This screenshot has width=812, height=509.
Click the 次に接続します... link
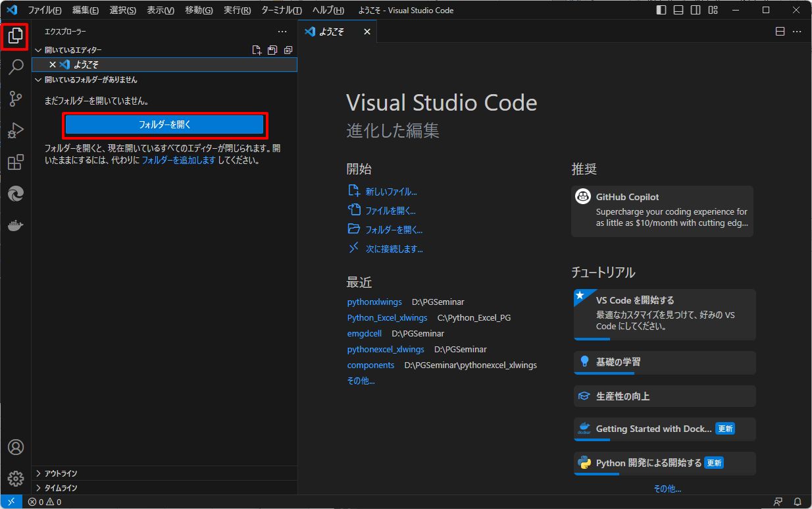394,249
